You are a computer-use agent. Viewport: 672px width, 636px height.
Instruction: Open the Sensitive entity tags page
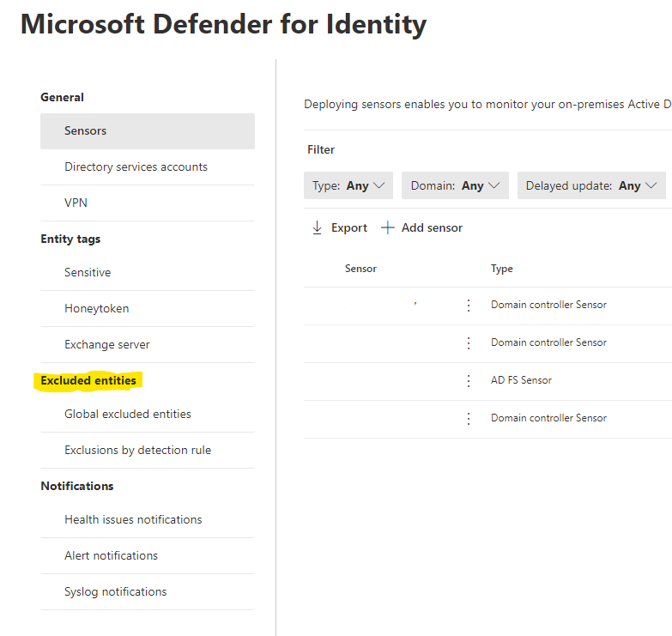click(x=88, y=272)
